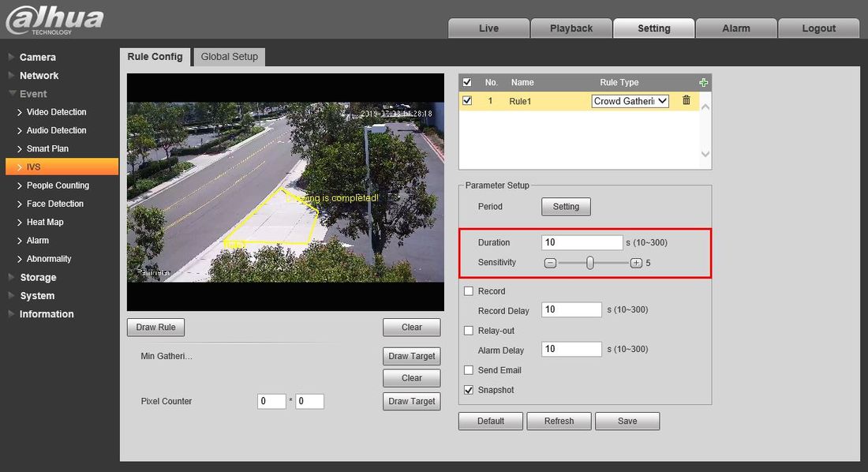Click the Duration input field

tap(582, 242)
